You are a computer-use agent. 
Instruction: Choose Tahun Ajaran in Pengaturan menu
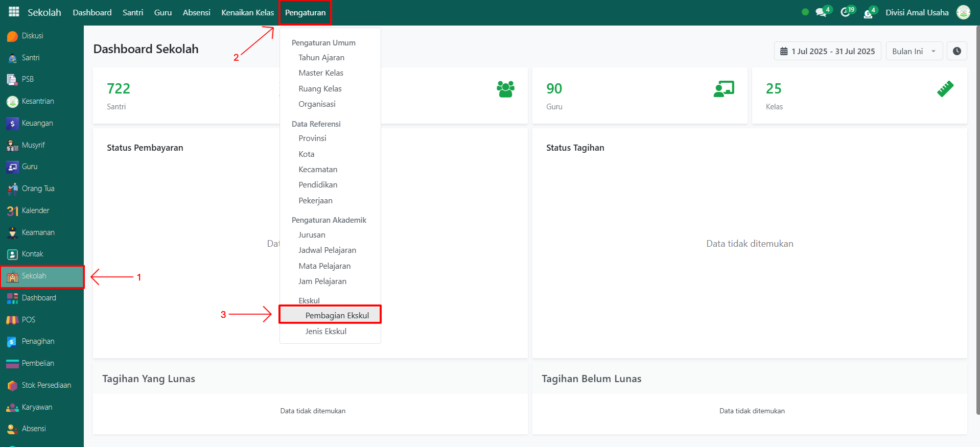tap(321, 58)
